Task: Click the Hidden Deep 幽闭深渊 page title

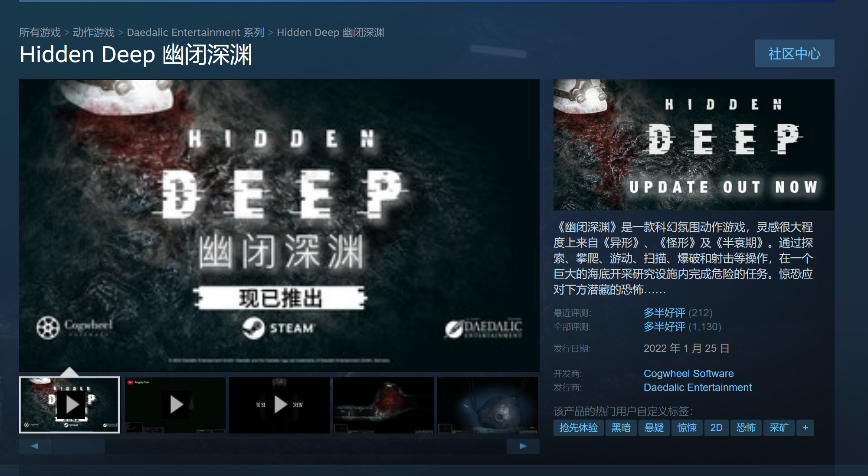Action: coord(136,55)
